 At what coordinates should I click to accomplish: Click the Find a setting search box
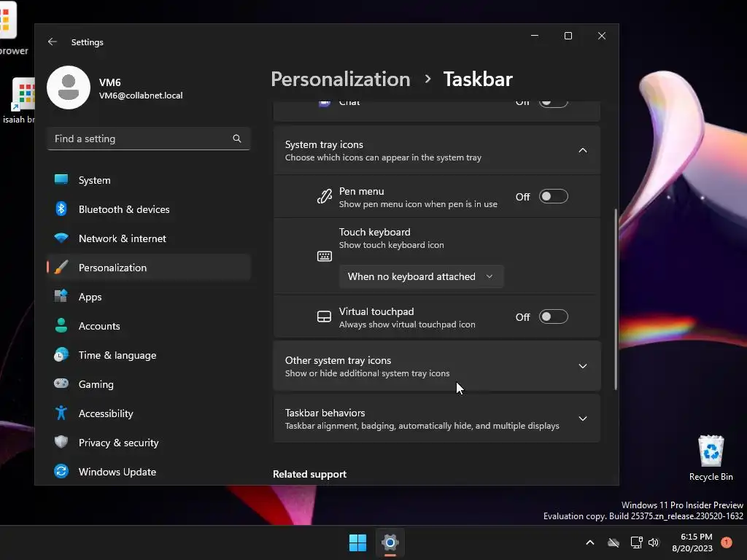(x=149, y=139)
